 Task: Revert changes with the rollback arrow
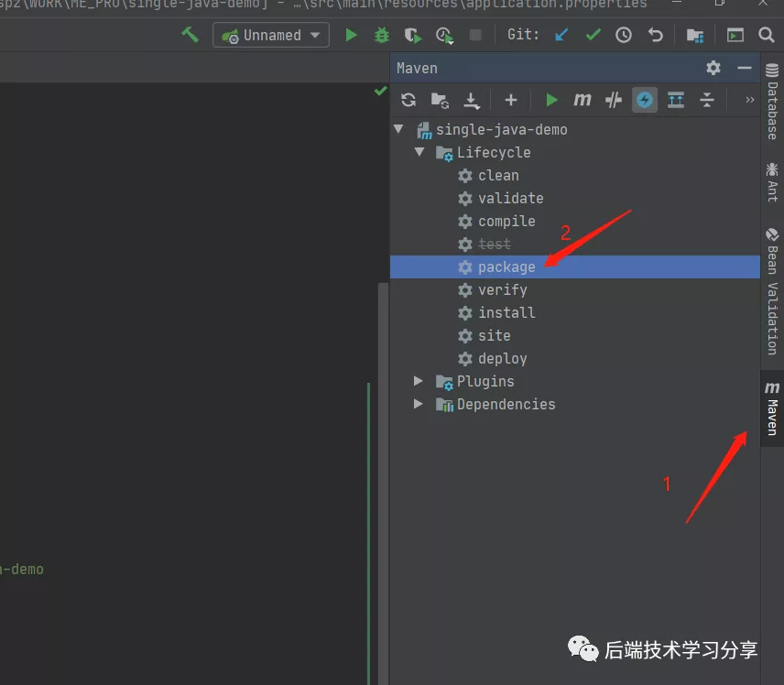[655, 35]
